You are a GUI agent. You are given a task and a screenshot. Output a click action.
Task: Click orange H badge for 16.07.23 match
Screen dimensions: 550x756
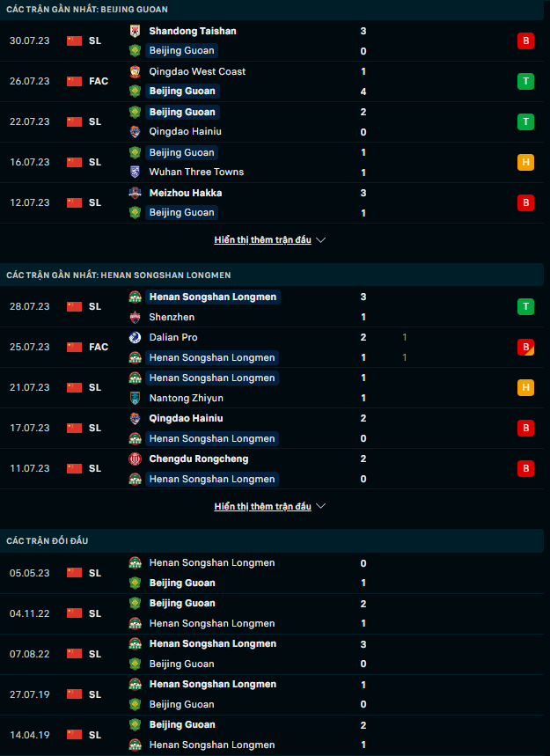[525, 162]
